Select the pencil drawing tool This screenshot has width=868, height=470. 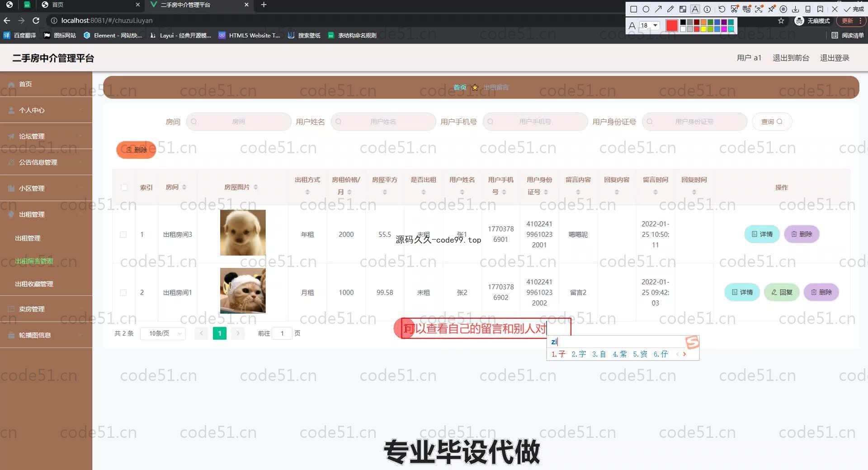coord(670,9)
